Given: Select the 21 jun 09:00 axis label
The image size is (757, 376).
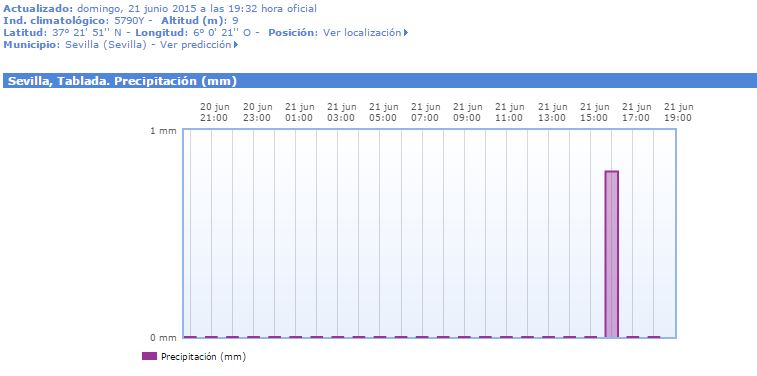Looking at the screenshot, I should click(468, 112).
